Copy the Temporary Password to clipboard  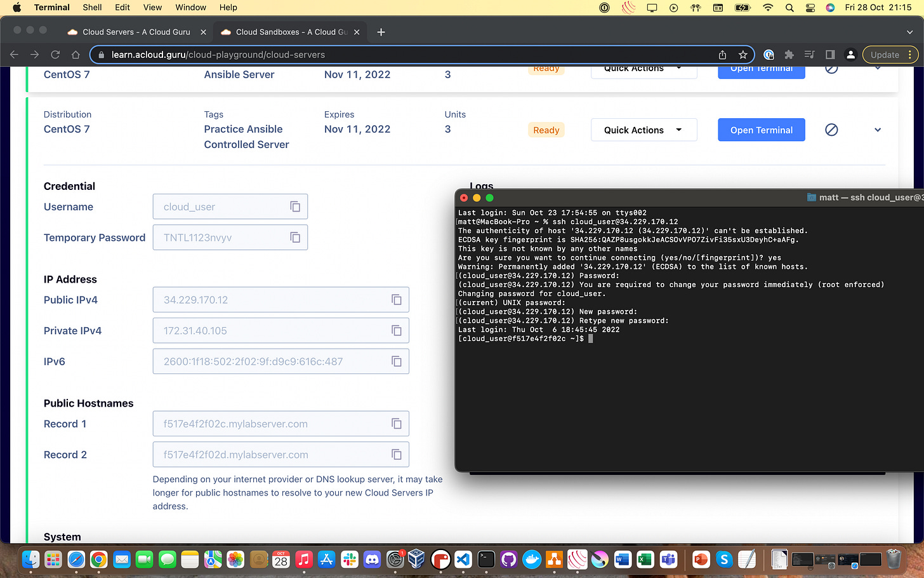(x=295, y=237)
